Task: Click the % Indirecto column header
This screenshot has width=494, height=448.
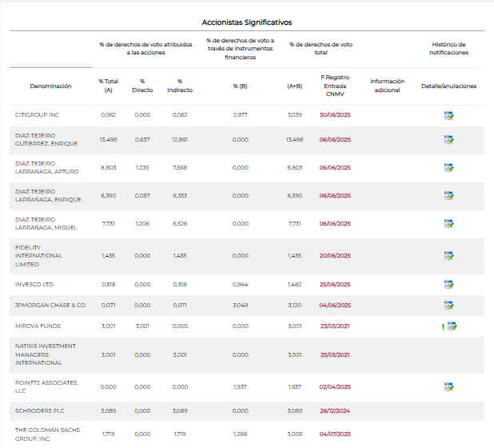Action: click(x=180, y=86)
